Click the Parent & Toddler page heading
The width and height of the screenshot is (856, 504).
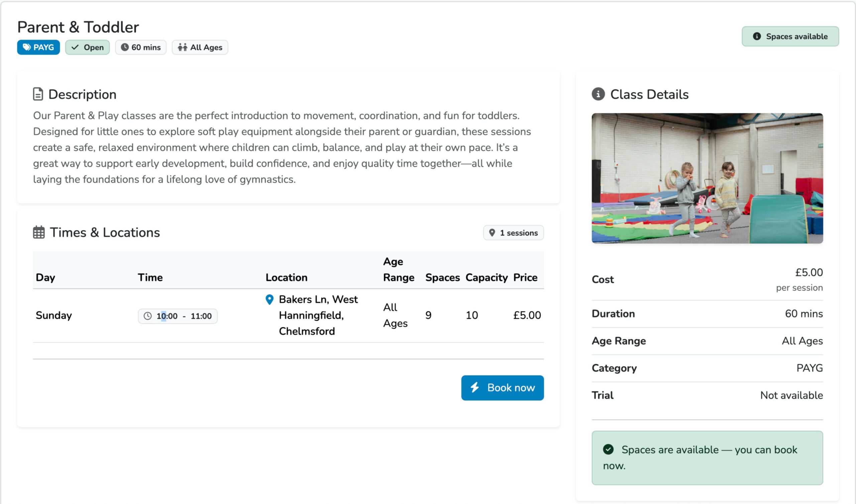pos(78,27)
